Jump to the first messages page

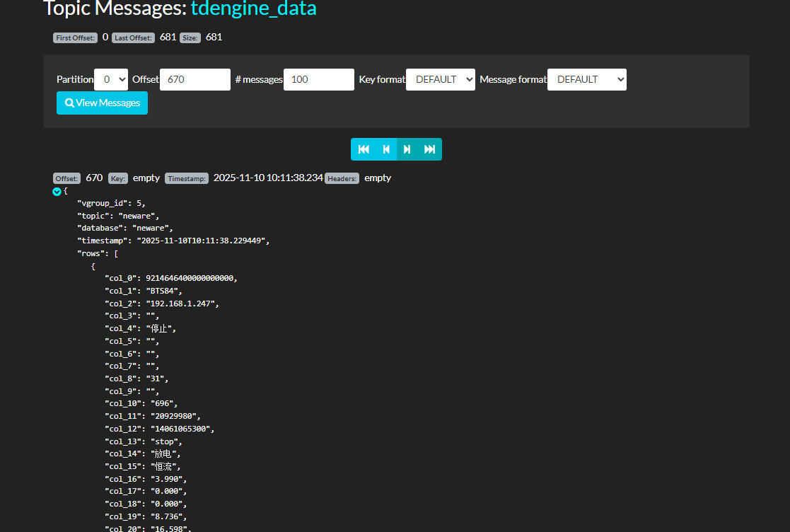364,149
